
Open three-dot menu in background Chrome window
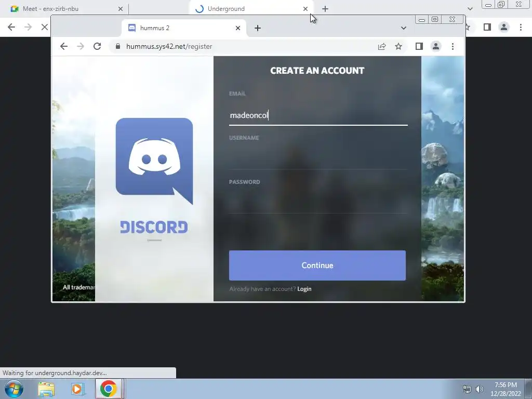(521, 27)
